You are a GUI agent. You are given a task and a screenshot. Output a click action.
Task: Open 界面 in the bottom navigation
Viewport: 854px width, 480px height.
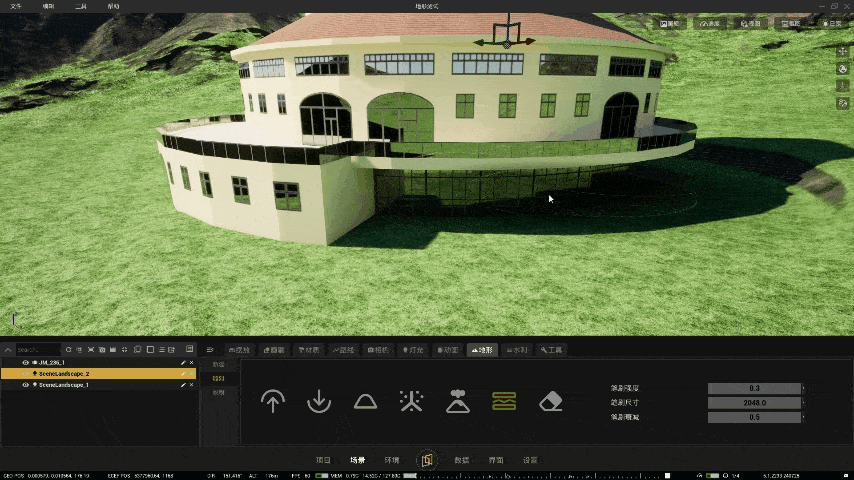[496, 460]
